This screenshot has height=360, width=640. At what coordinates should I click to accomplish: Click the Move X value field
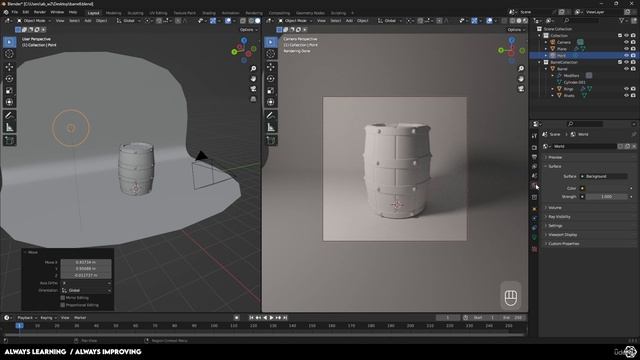[x=86, y=262]
